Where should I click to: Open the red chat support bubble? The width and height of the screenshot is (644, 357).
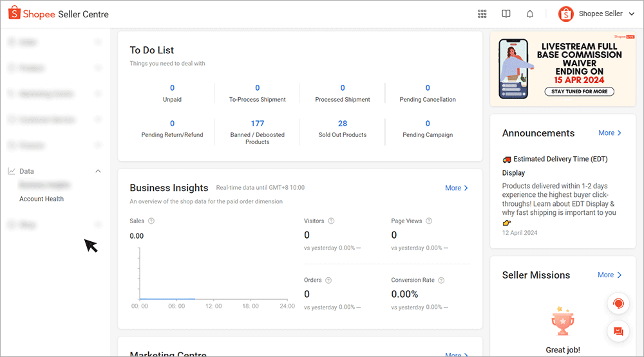click(x=618, y=303)
